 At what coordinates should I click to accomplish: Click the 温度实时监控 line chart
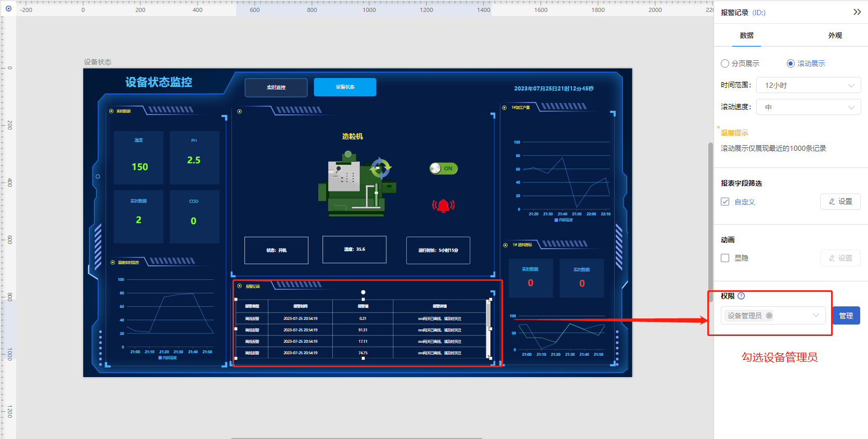(x=167, y=318)
